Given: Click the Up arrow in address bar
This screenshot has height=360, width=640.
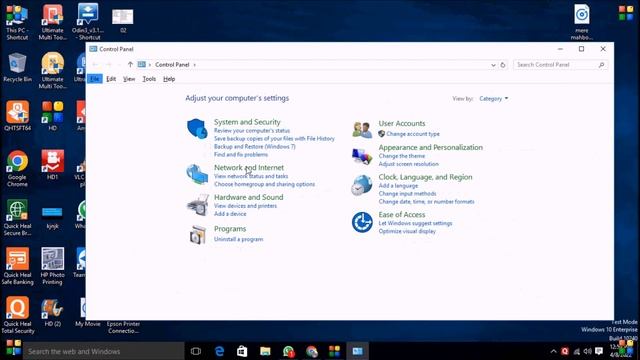Looking at the screenshot, I should point(130,64).
